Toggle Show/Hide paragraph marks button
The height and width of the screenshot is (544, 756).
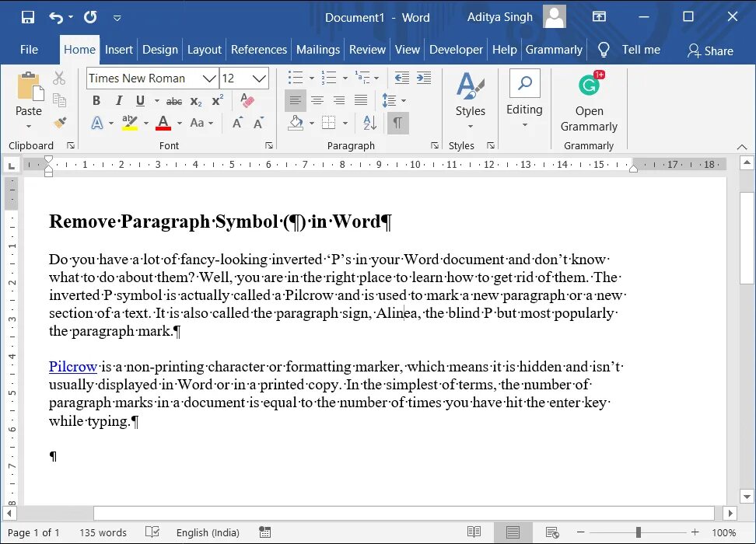pyautogui.click(x=397, y=123)
